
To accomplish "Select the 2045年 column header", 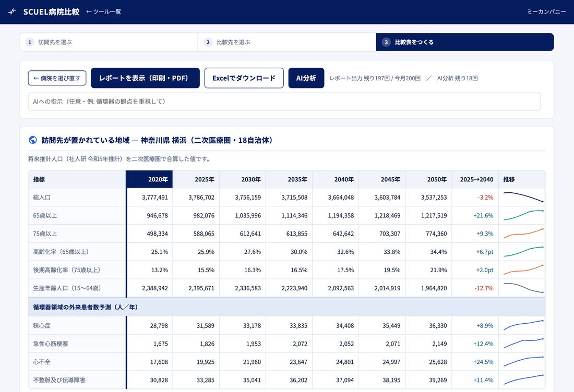I will coord(382,179).
